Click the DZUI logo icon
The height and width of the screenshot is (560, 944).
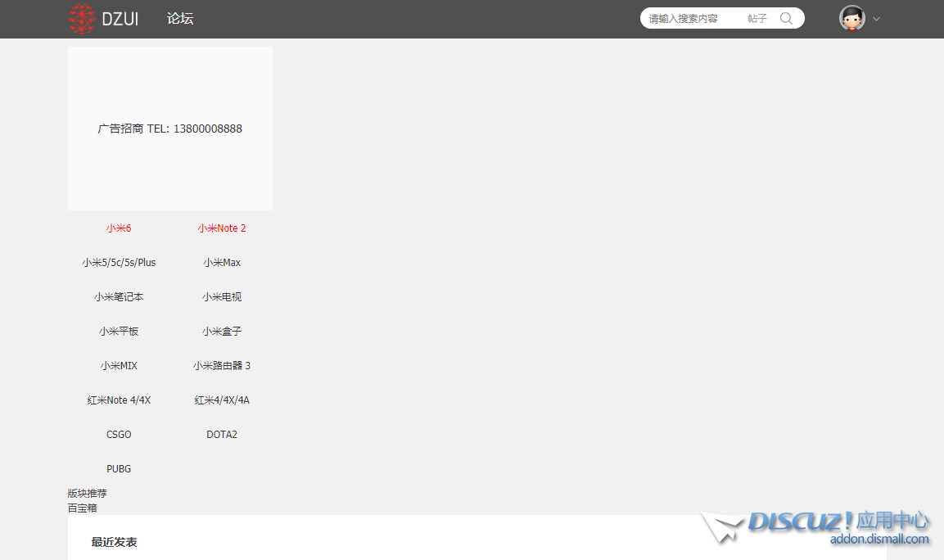click(x=83, y=19)
